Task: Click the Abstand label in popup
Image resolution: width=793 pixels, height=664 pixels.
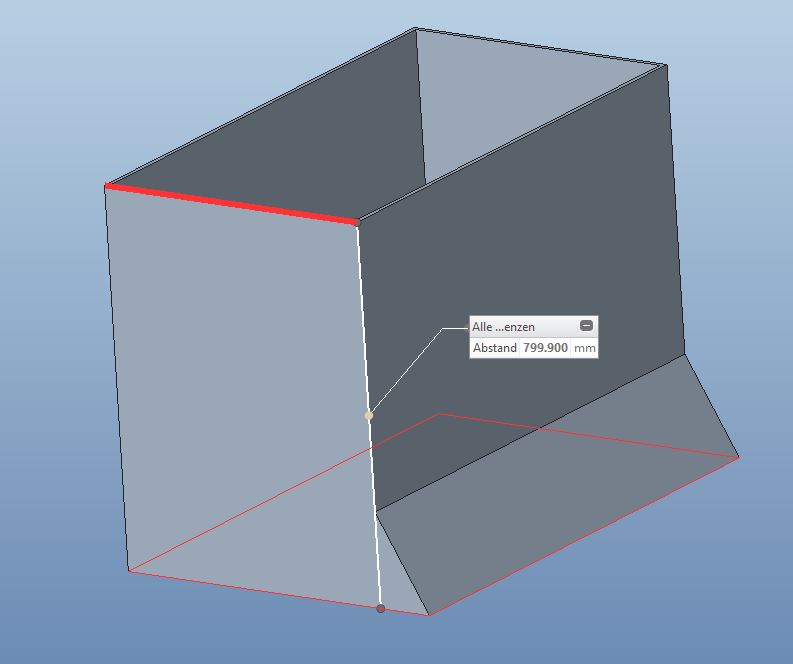Action: pyautogui.click(x=494, y=348)
